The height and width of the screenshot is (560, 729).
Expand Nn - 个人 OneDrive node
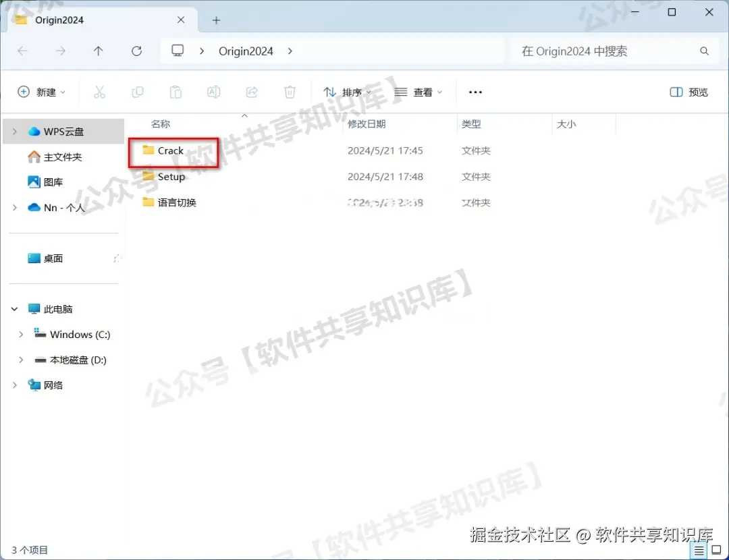tap(15, 207)
